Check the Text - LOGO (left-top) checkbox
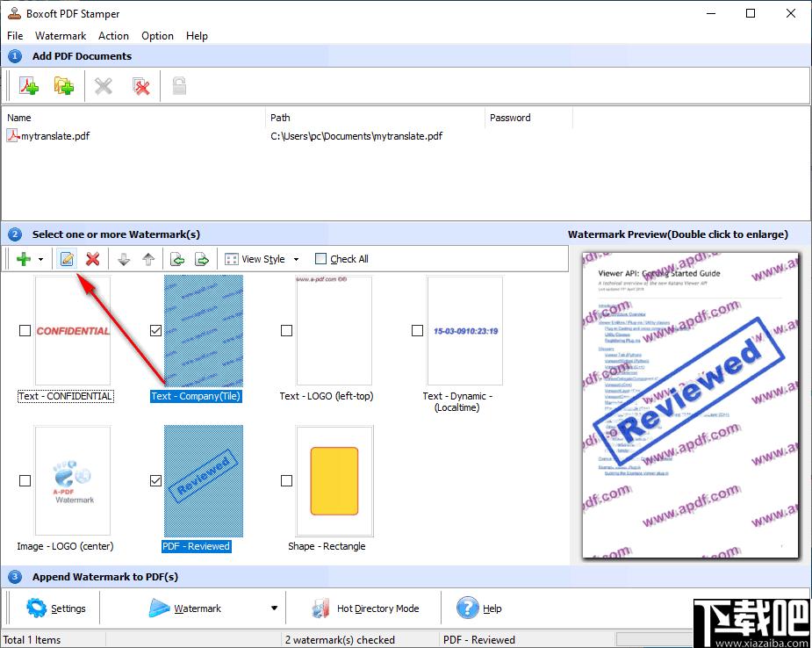 coord(286,330)
